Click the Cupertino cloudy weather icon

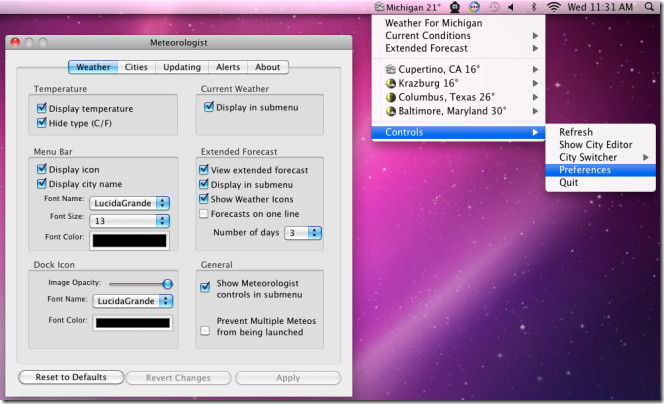[390, 69]
